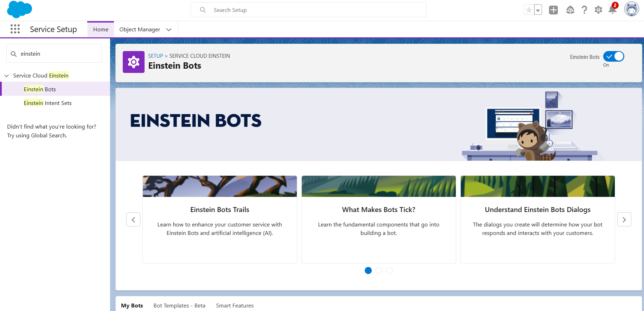Collapse the Service Cloud Einstein section
The image size is (644, 311).
(x=6, y=76)
